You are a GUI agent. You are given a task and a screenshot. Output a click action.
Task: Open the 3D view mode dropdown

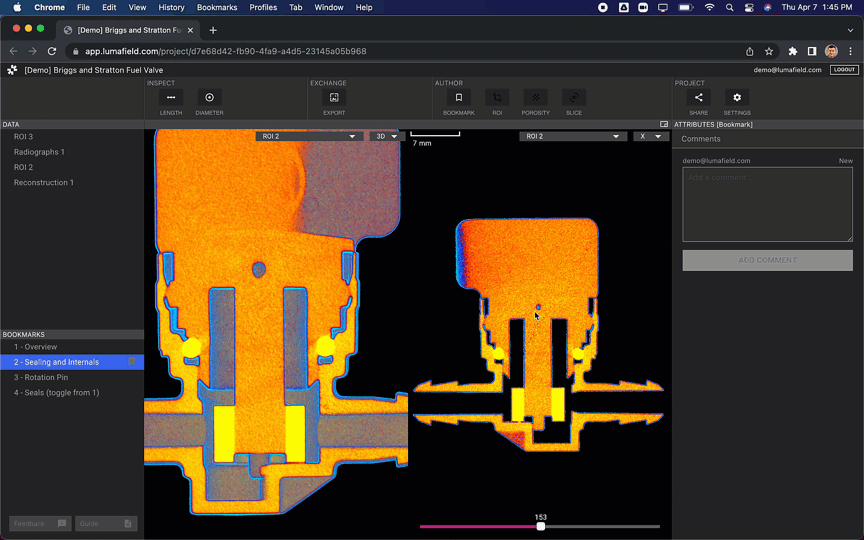(x=385, y=136)
